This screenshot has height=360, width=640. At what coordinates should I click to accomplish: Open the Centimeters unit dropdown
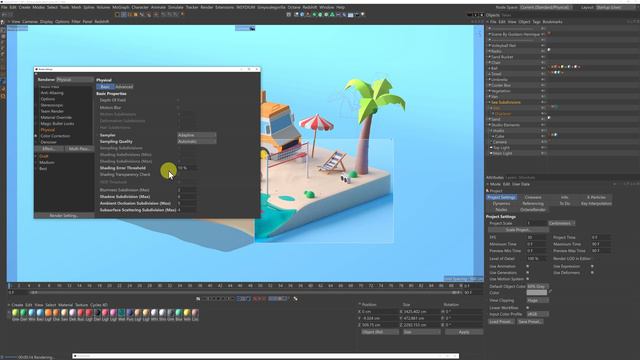point(562,223)
